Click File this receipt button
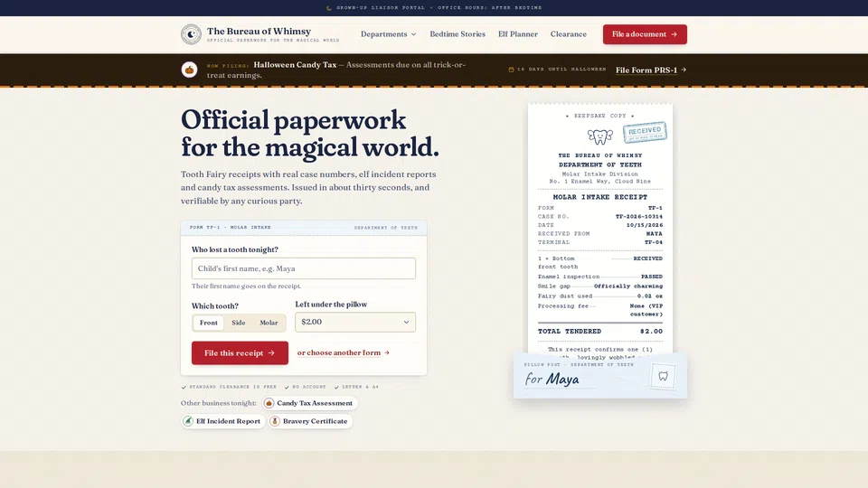 click(x=240, y=353)
